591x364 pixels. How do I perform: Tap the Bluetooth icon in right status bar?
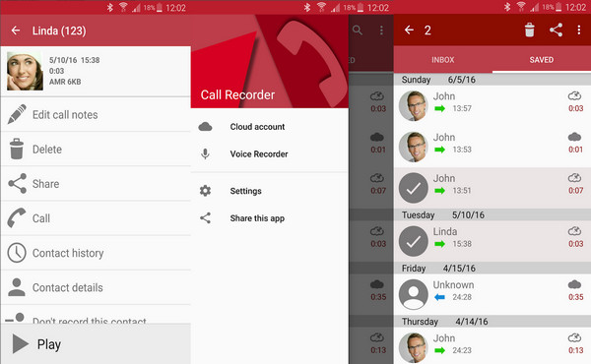point(507,7)
